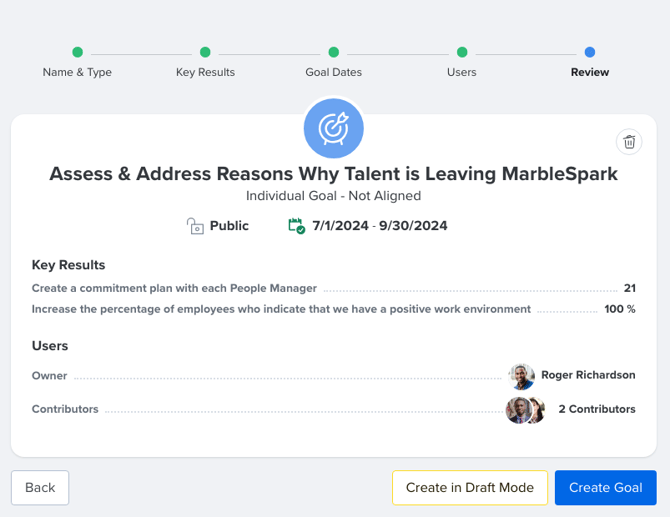Click the Public lock icon
This screenshot has width=670, height=517.
[x=195, y=226]
